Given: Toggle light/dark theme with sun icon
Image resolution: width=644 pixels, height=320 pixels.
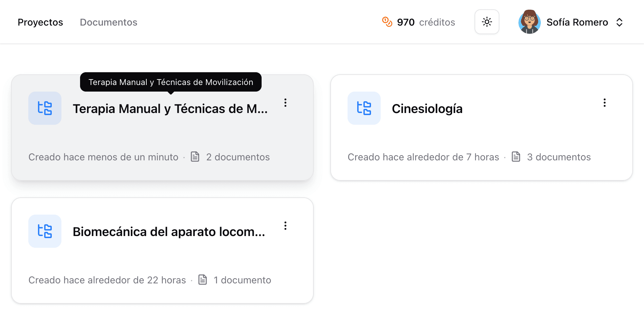Looking at the screenshot, I should [x=487, y=22].
